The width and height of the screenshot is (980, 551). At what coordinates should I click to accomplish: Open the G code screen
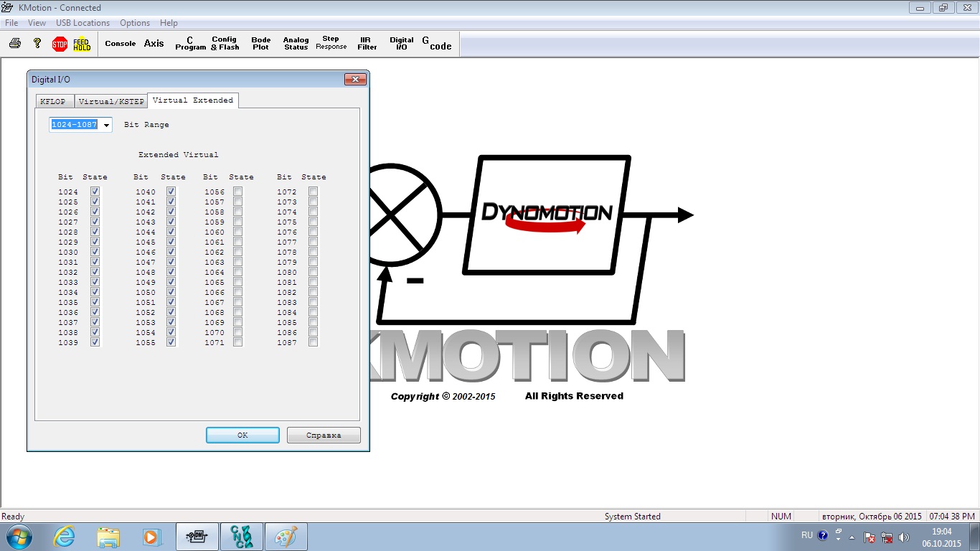point(437,44)
